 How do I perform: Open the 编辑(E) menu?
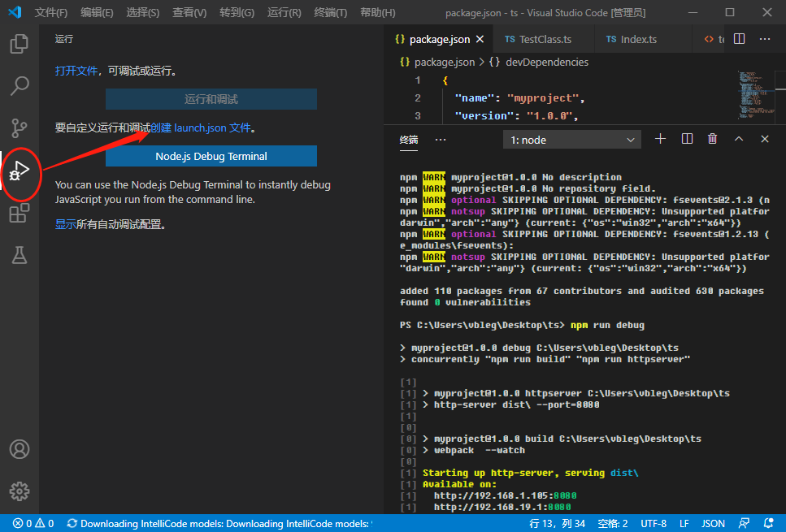click(x=97, y=12)
